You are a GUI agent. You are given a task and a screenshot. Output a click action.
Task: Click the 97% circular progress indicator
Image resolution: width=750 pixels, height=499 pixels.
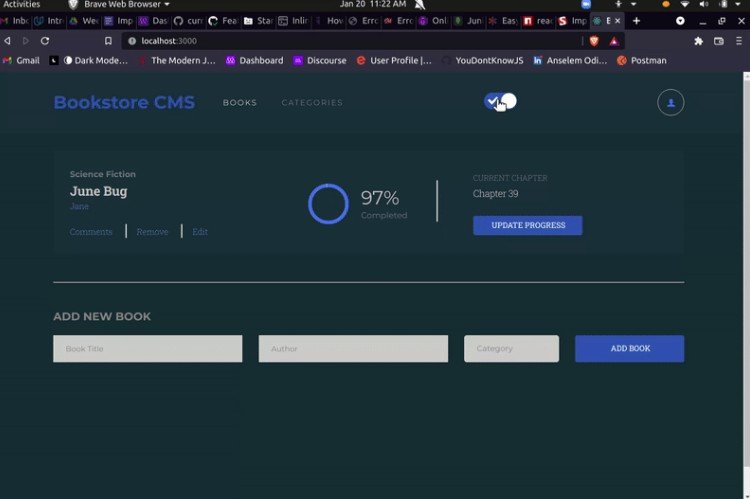point(328,203)
